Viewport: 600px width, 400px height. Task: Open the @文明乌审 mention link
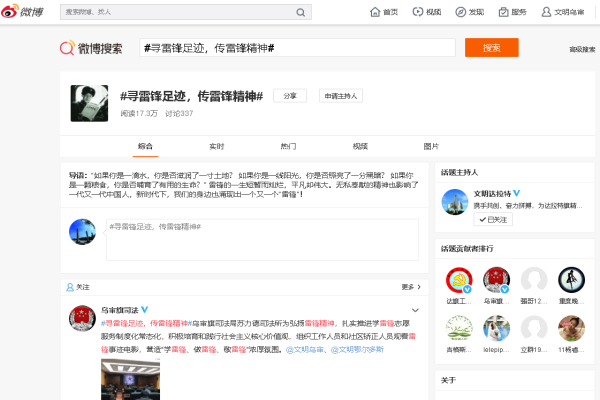coord(305,349)
